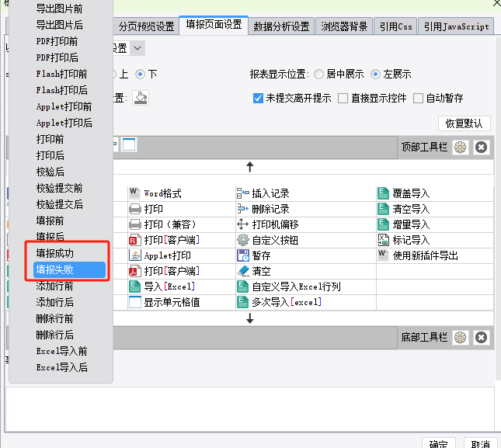Image resolution: width=501 pixels, height=448 pixels.
Task: Click the blank toolbar button in 顶部工具栏
Action: 129,144
